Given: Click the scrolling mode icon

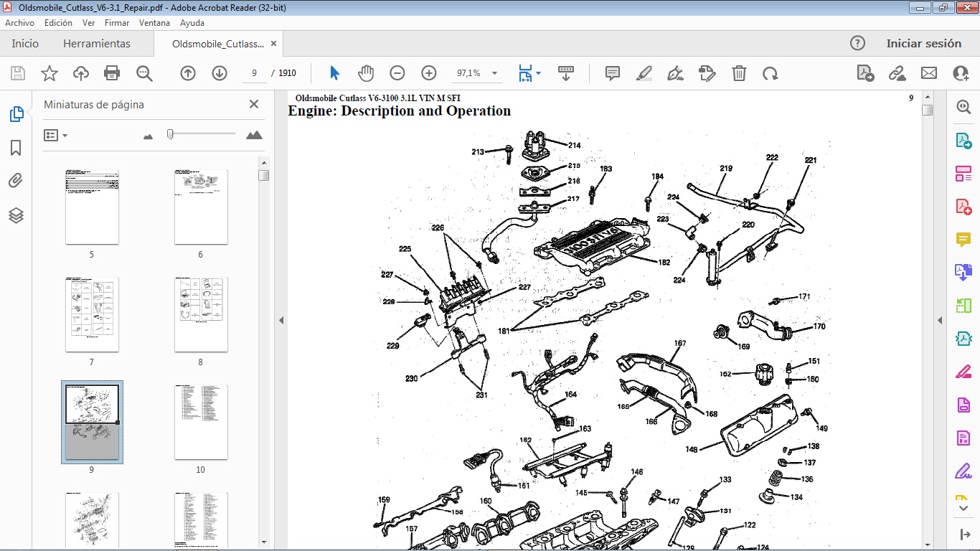Looking at the screenshot, I should click(566, 73).
